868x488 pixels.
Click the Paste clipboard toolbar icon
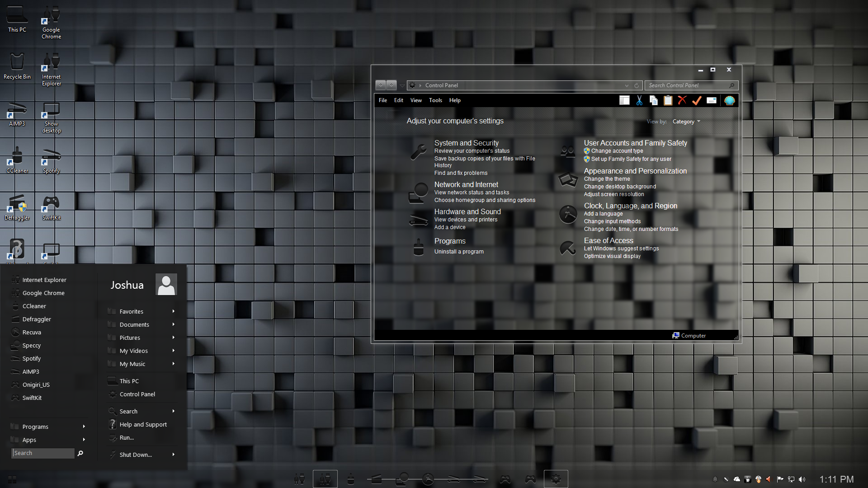(x=668, y=100)
